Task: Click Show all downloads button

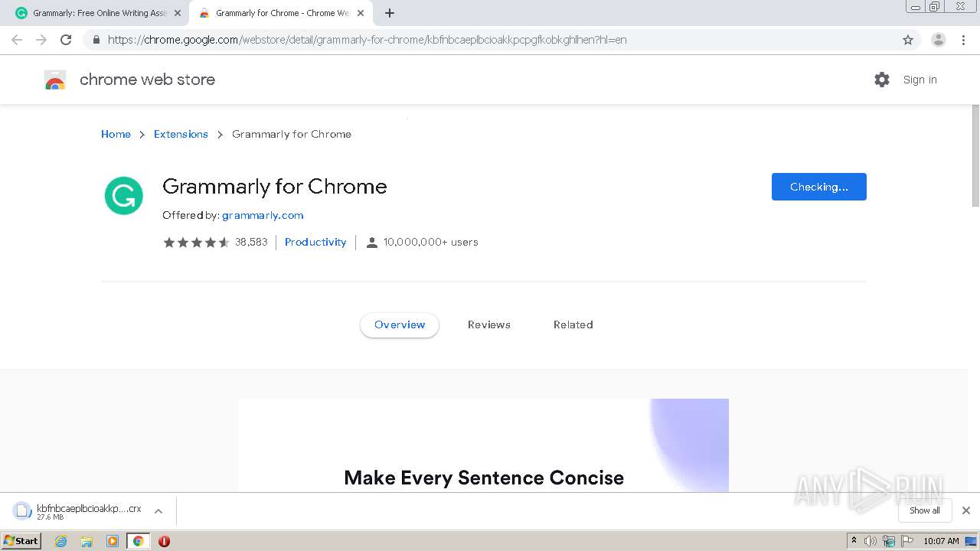Action: click(x=925, y=510)
